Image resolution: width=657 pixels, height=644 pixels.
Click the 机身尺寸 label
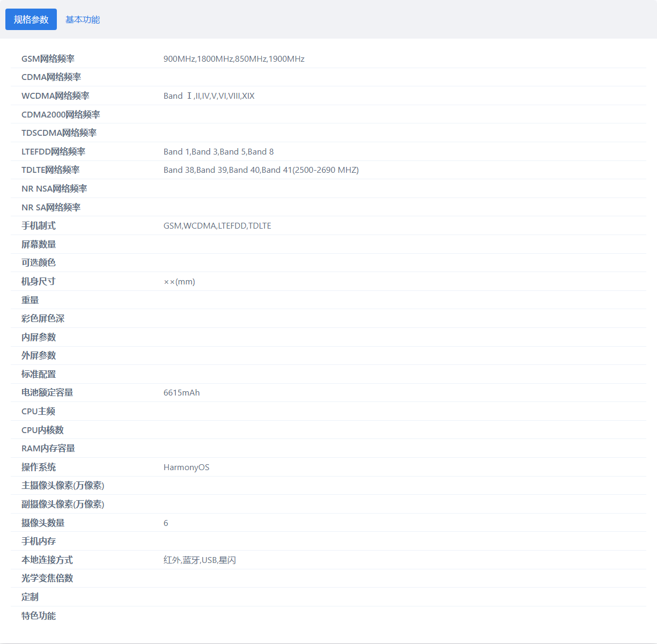tap(39, 281)
